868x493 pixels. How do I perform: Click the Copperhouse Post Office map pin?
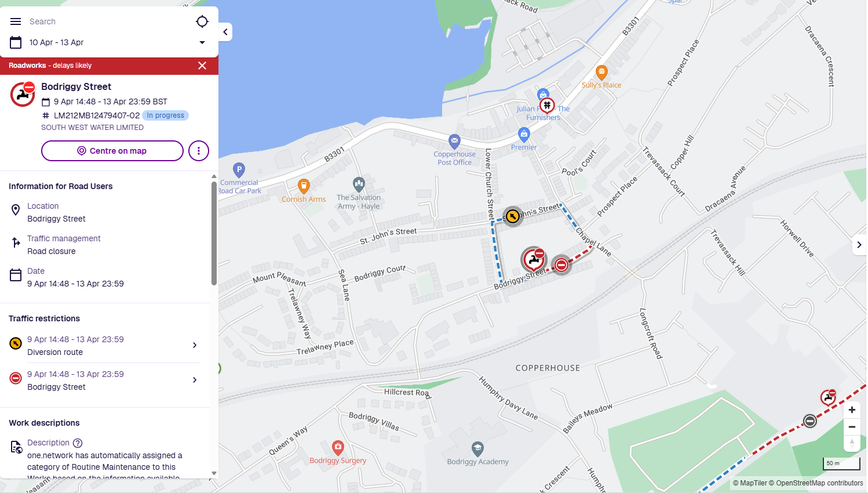tap(455, 140)
